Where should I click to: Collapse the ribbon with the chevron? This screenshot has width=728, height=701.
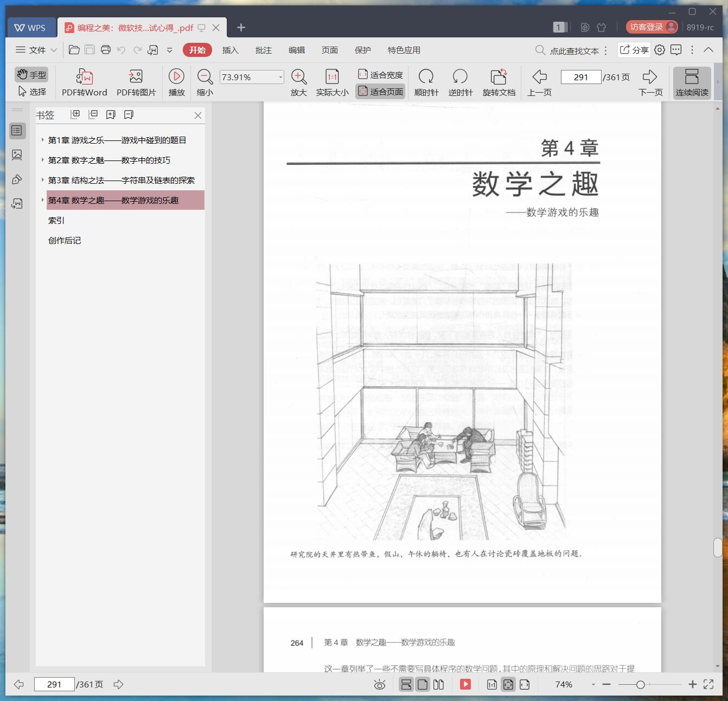coord(708,49)
